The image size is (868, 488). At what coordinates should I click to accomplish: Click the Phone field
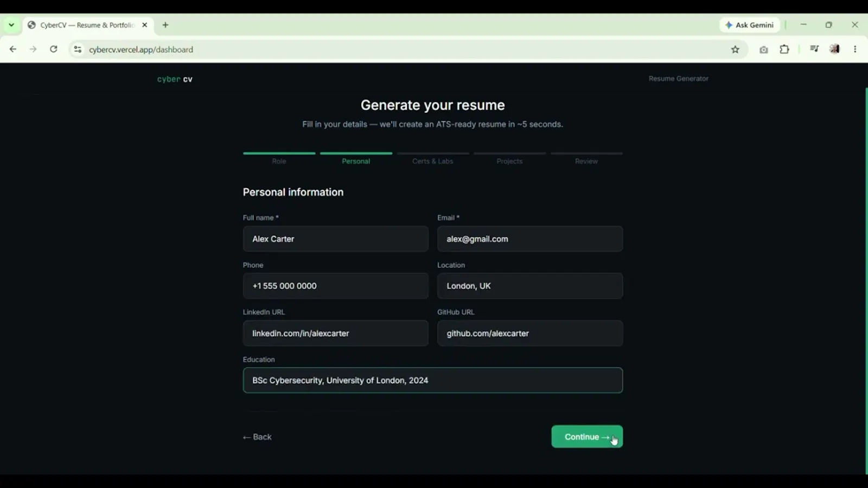click(x=336, y=286)
